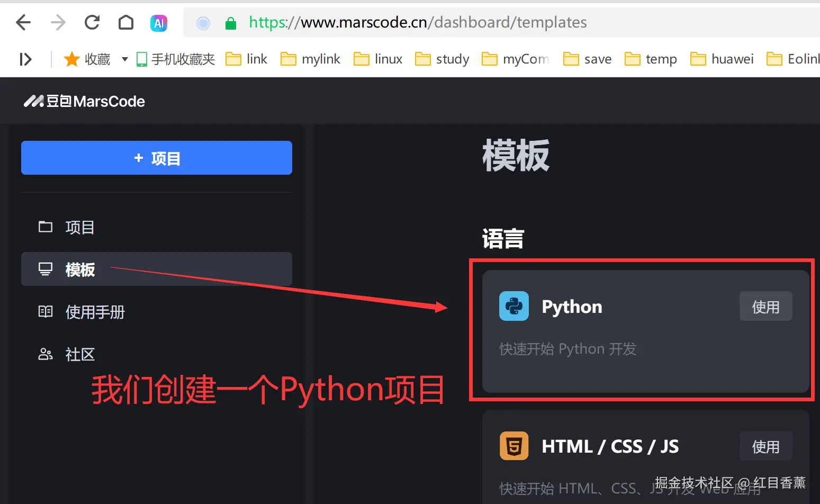The width and height of the screenshot is (820, 504).
Task: Click the Python template title
Action: (572, 307)
